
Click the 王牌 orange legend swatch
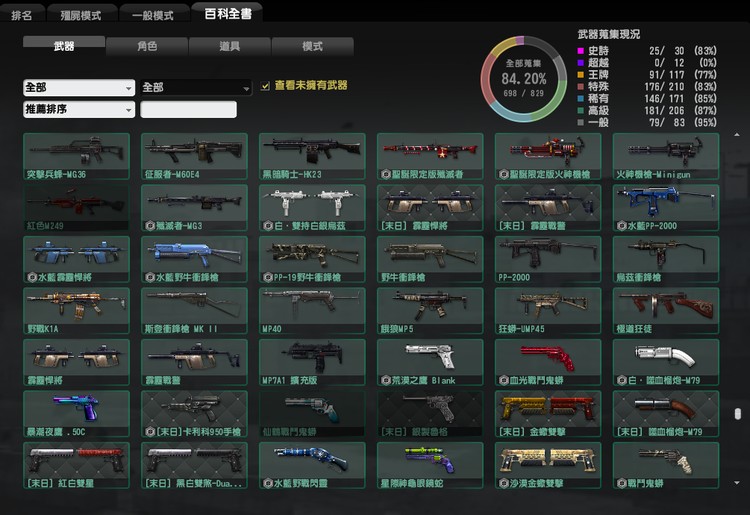(x=581, y=75)
